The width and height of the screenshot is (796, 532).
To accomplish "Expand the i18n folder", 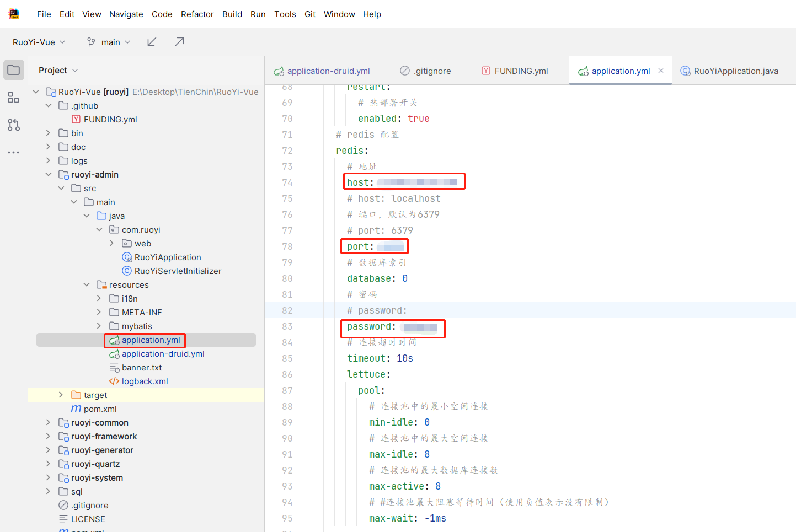I will [99, 298].
